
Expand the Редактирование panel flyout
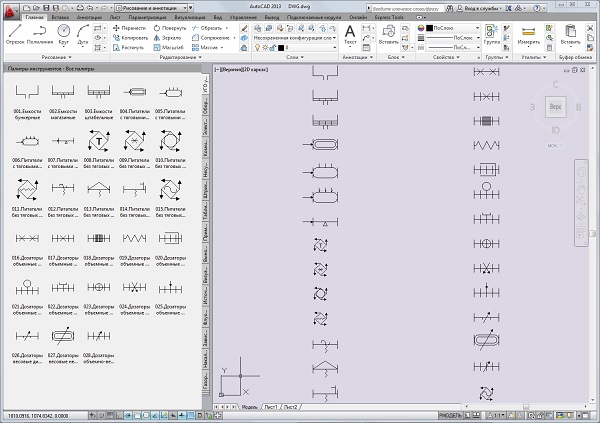point(162,57)
